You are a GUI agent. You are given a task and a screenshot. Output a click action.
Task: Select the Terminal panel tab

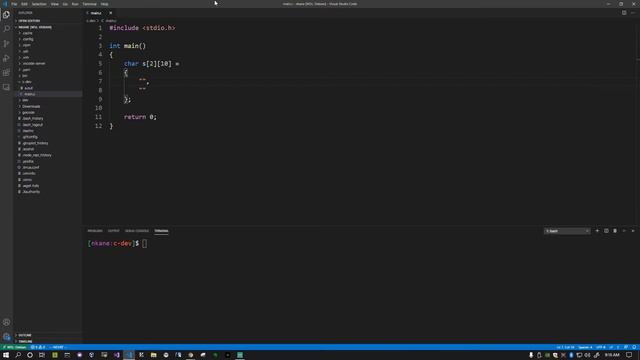pos(161,231)
